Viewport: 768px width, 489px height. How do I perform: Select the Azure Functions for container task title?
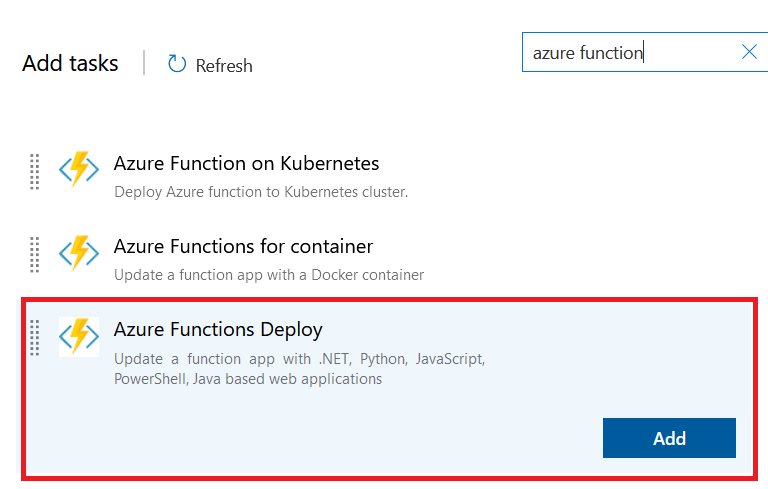pyautogui.click(x=243, y=246)
